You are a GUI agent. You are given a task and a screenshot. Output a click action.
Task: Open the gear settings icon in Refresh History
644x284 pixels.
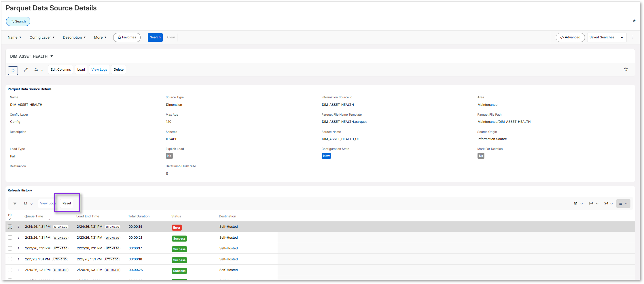(576, 203)
